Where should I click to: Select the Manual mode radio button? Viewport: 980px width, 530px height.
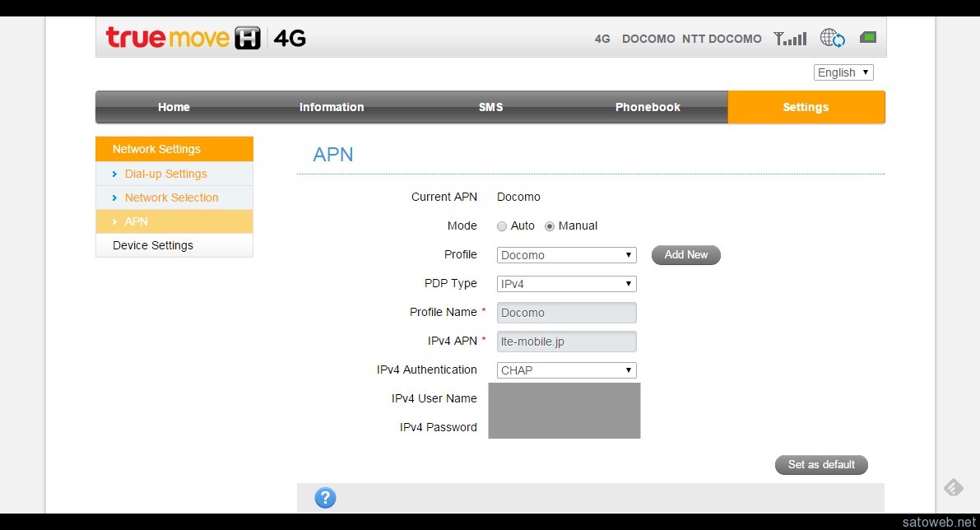(x=549, y=225)
